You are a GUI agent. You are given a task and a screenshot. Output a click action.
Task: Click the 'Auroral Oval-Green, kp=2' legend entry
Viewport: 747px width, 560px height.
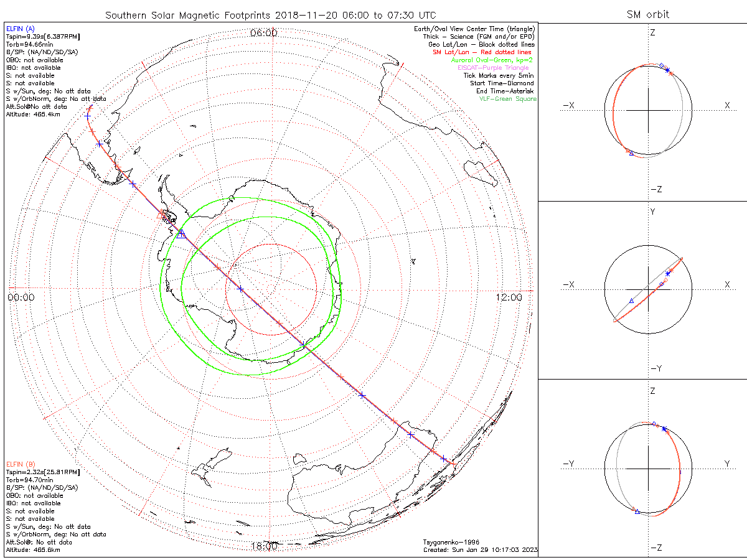coord(494,60)
